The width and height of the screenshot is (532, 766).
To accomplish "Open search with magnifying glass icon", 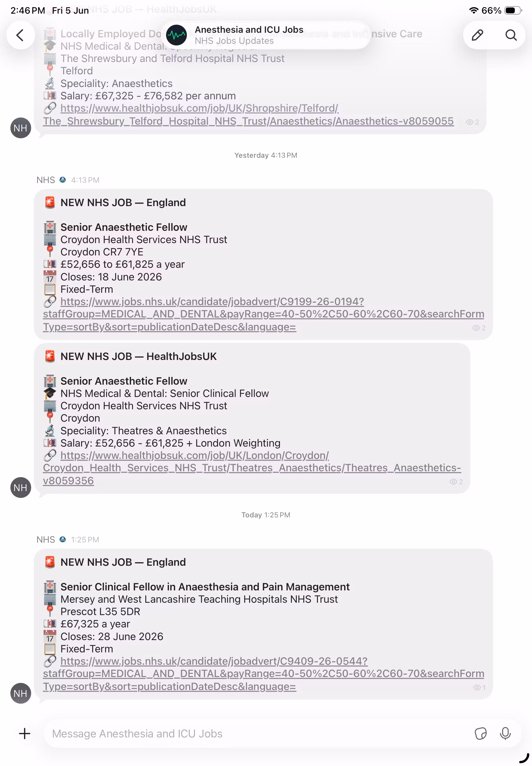I will click(511, 35).
